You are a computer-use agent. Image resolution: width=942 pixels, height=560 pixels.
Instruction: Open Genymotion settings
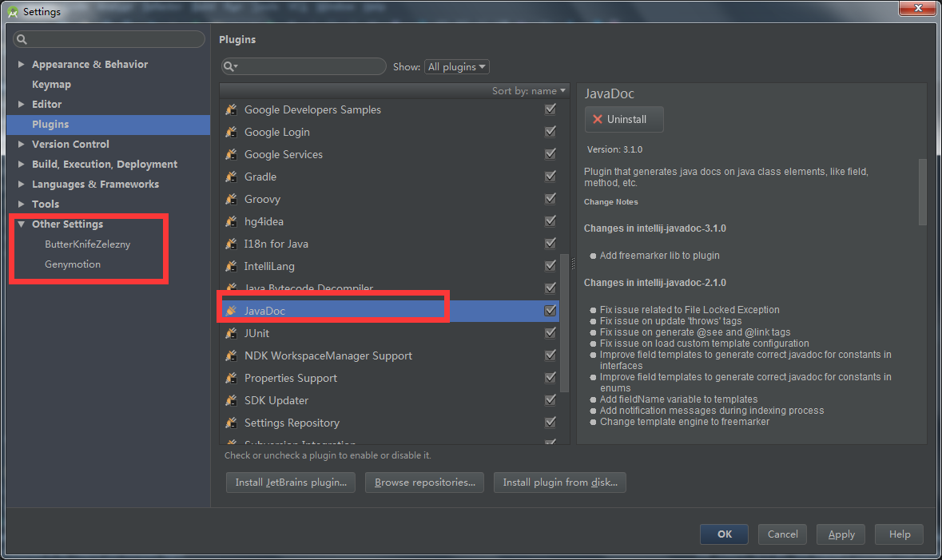pos(73,264)
